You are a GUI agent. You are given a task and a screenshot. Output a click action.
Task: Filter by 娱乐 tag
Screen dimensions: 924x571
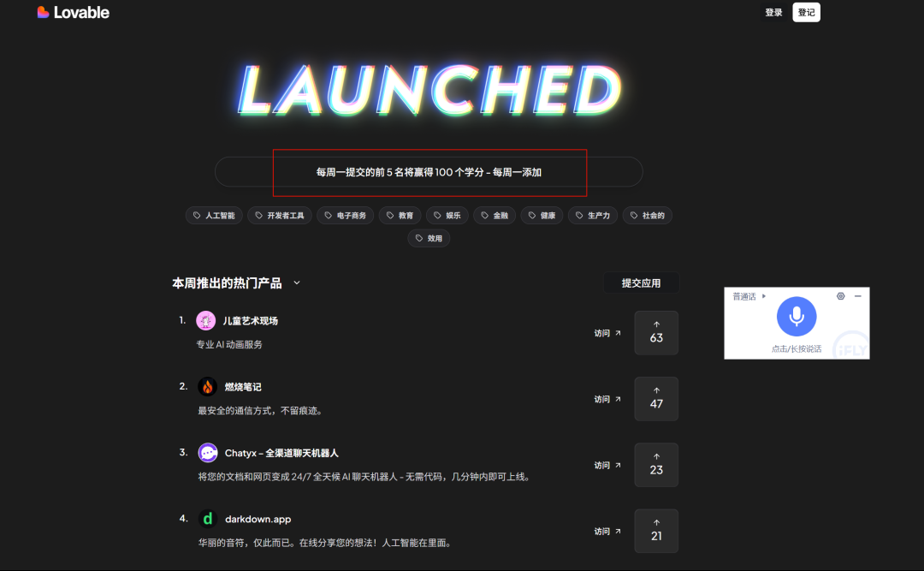(447, 216)
